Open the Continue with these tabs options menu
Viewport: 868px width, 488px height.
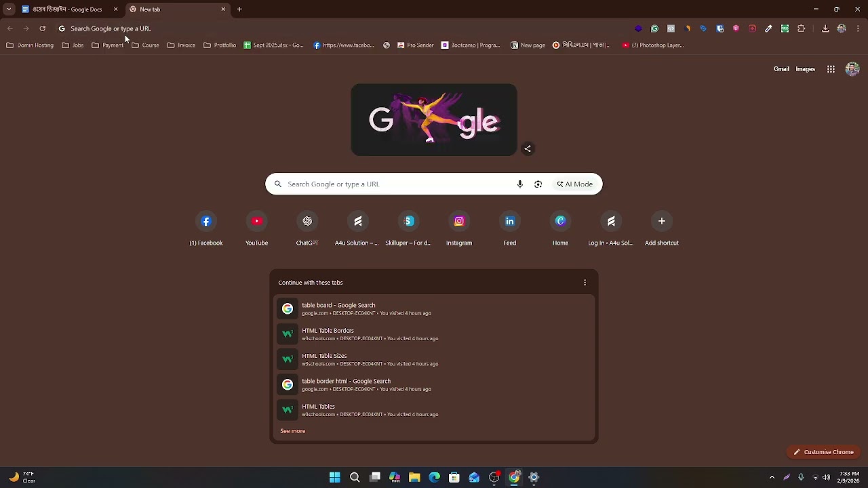pos(585,283)
